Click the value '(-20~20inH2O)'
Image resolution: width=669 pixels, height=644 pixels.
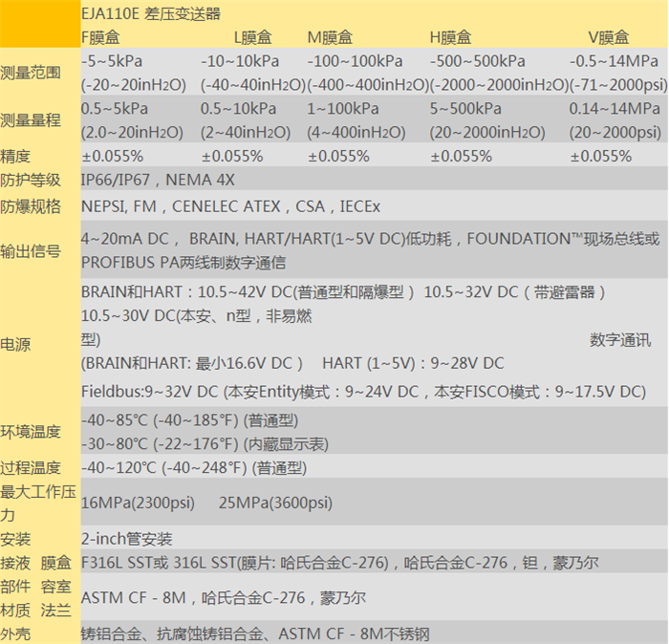(134, 85)
